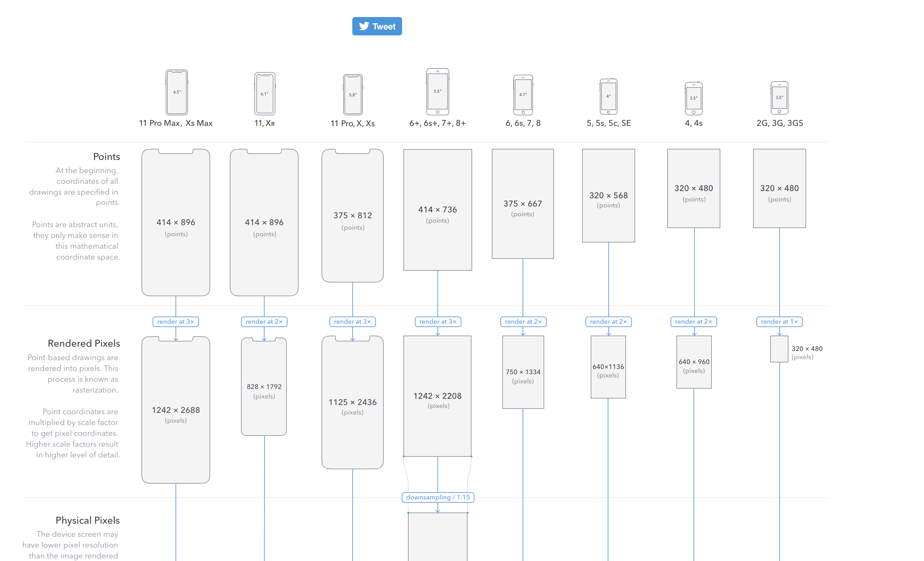Click the "11 Pro Max, Xs Max" label
This screenshot has height=561, width=924.
[x=176, y=123]
